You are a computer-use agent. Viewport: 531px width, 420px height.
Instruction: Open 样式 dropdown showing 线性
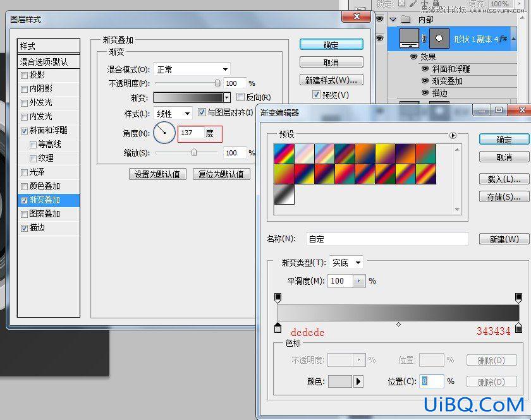(173, 114)
